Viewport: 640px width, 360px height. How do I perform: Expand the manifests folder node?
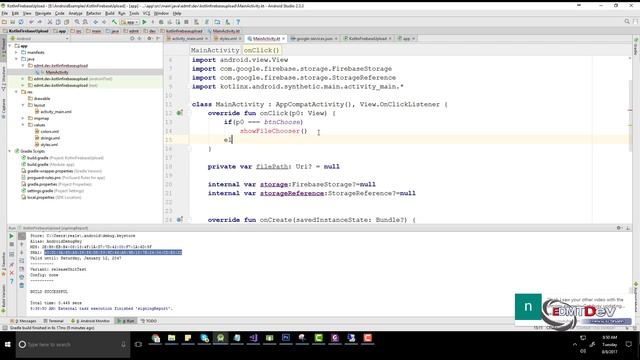17,52
